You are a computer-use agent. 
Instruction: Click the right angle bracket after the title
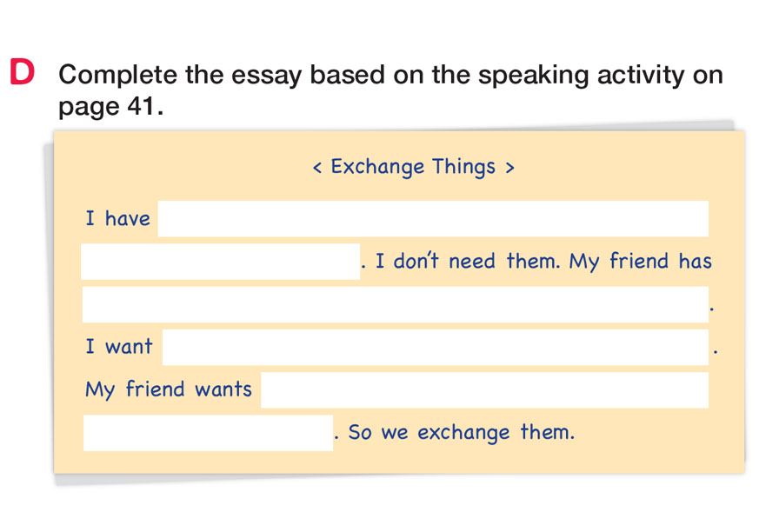coord(509,167)
